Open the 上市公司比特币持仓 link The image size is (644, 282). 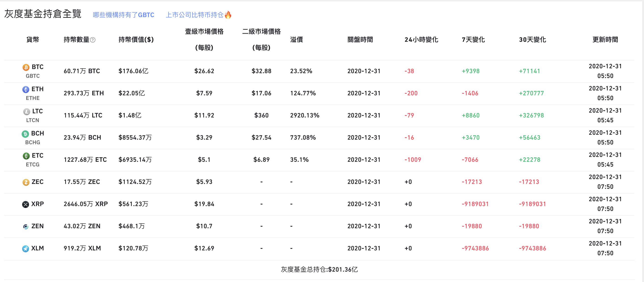pyautogui.click(x=195, y=15)
